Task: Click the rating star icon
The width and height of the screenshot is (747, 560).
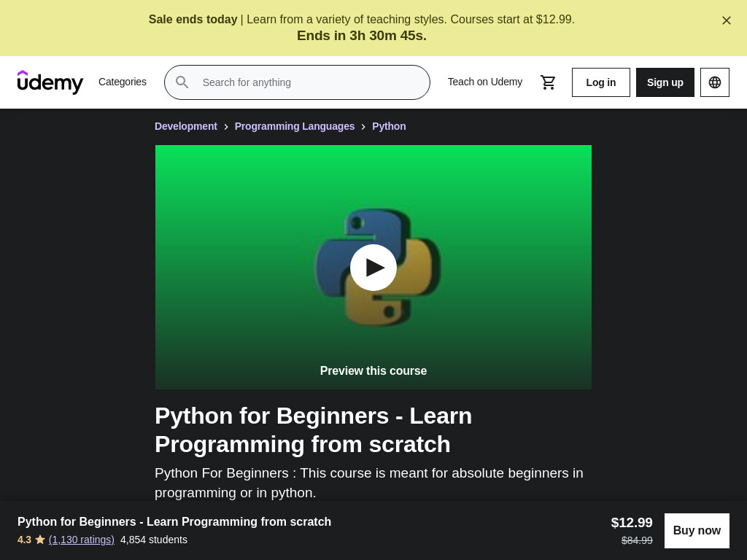Action: tap(40, 540)
